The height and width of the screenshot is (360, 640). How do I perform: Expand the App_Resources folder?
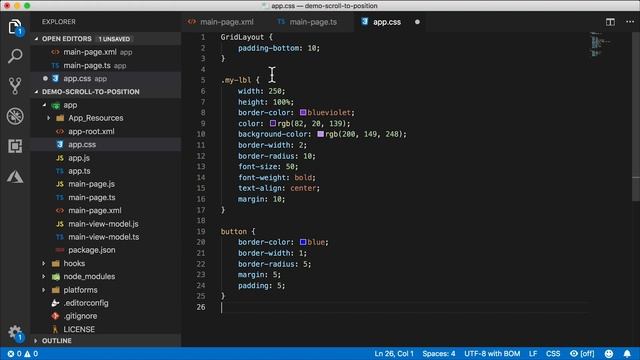tap(49, 118)
